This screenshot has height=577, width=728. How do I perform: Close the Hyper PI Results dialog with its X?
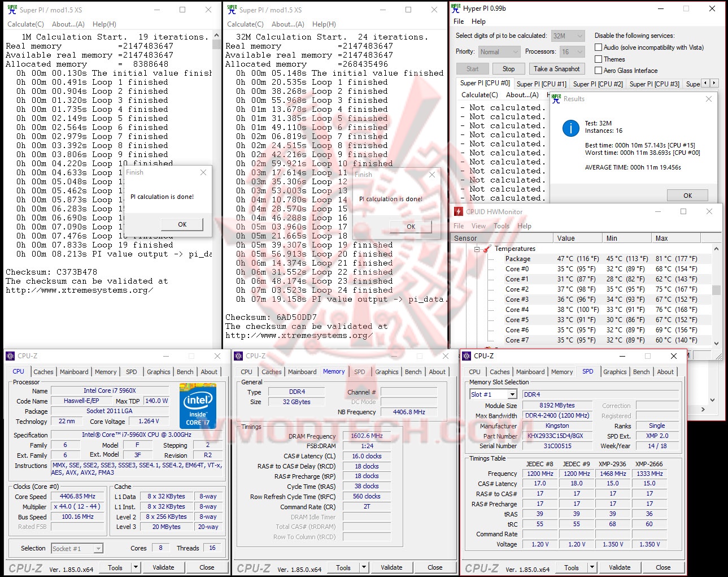pyautogui.click(x=709, y=99)
